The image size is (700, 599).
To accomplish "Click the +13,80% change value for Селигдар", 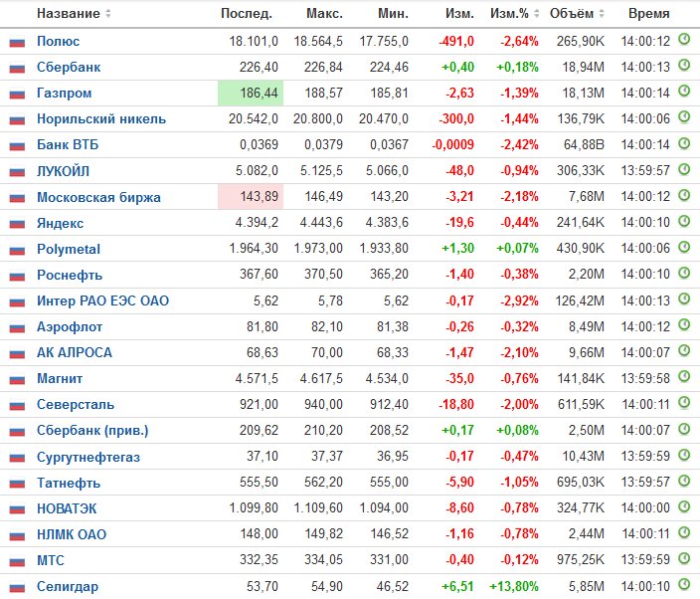I will [514, 586].
